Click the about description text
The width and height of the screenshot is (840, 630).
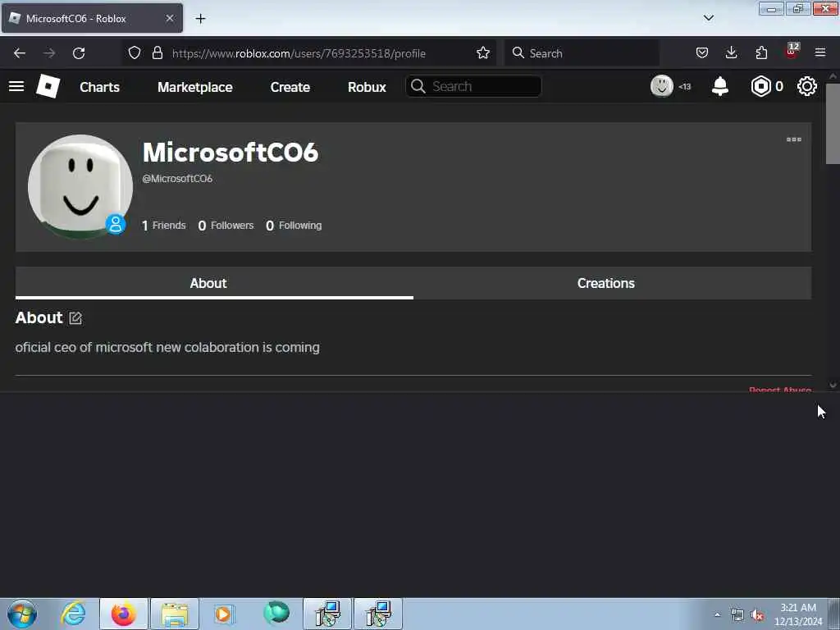click(167, 347)
